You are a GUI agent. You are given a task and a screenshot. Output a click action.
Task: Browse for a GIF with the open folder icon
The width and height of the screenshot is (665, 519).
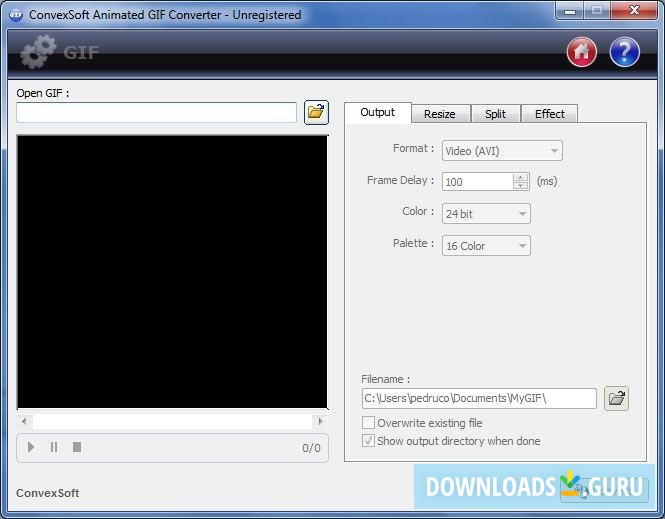[x=316, y=112]
